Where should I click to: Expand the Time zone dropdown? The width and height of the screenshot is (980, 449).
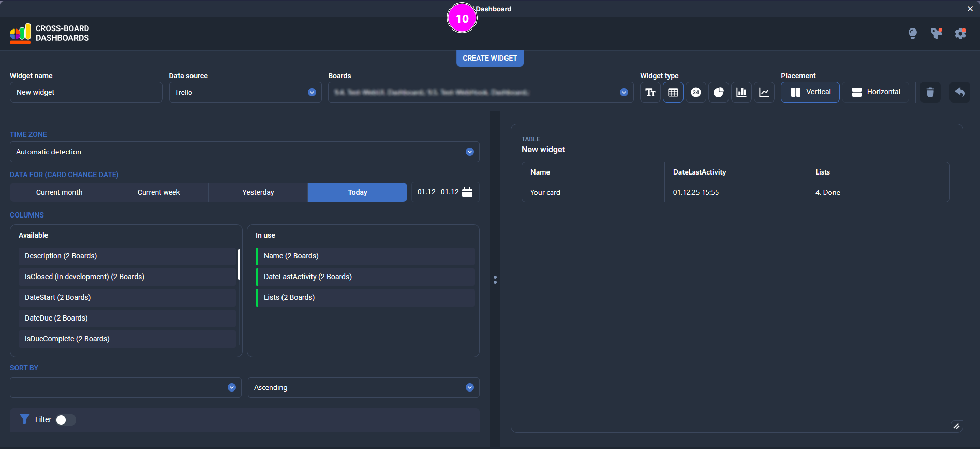click(x=244, y=152)
